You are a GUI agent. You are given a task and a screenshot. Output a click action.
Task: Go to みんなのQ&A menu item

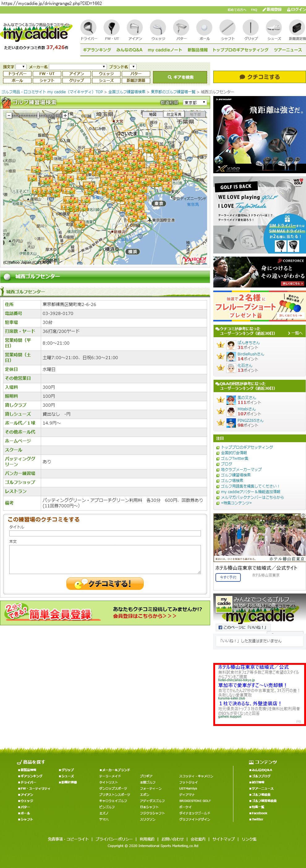pyautogui.click(x=129, y=50)
